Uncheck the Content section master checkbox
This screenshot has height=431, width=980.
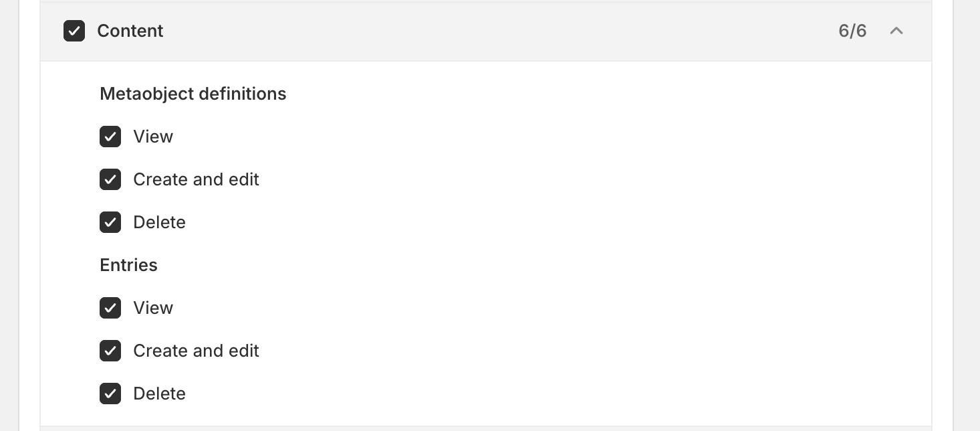74,31
